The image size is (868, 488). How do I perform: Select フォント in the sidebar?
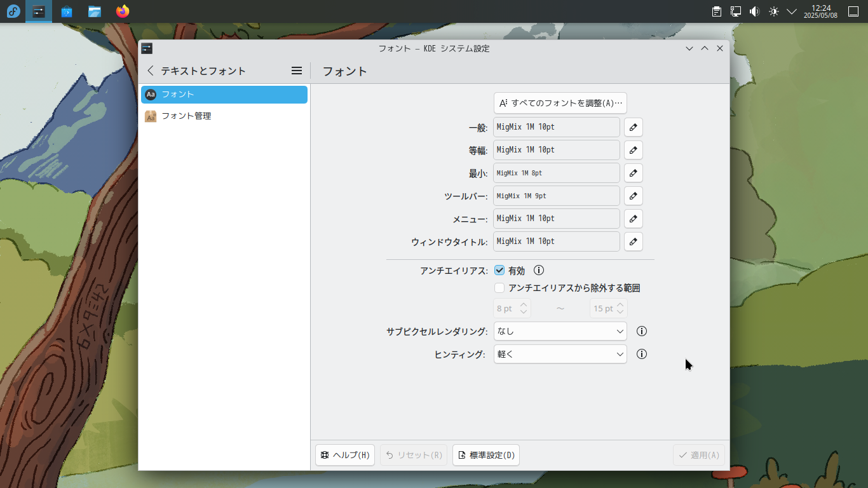224,95
